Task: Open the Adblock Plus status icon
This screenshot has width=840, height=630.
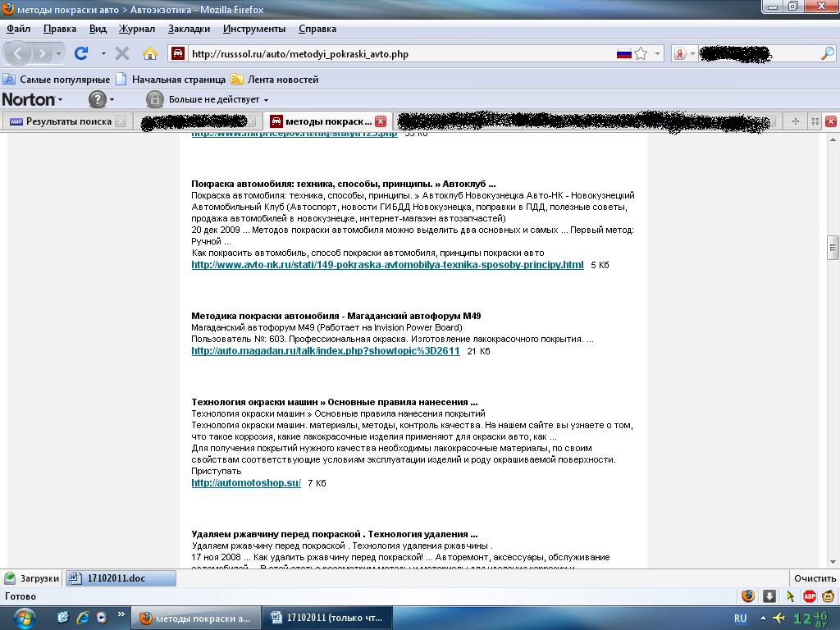Action: 809,596
